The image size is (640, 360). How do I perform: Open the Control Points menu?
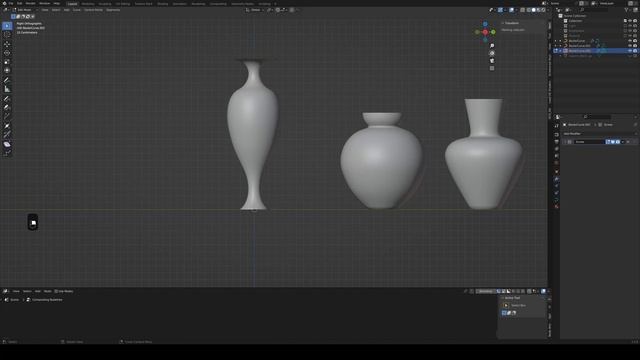pyautogui.click(x=93, y=10)
